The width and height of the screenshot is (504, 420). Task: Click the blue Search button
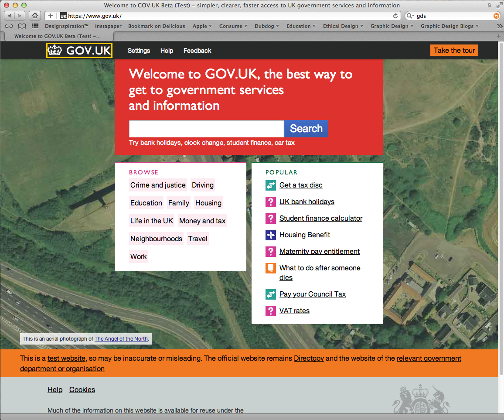pos(306,129)
